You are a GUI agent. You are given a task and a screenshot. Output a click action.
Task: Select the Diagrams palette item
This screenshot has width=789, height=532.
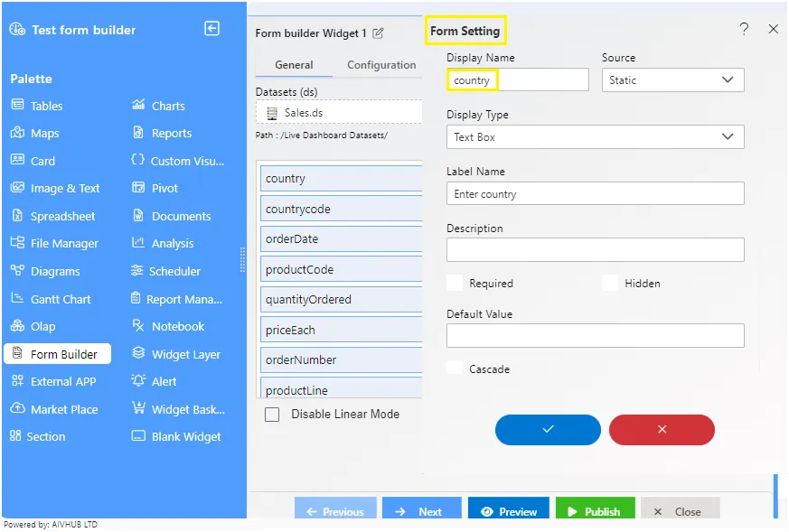click(45, 272)
